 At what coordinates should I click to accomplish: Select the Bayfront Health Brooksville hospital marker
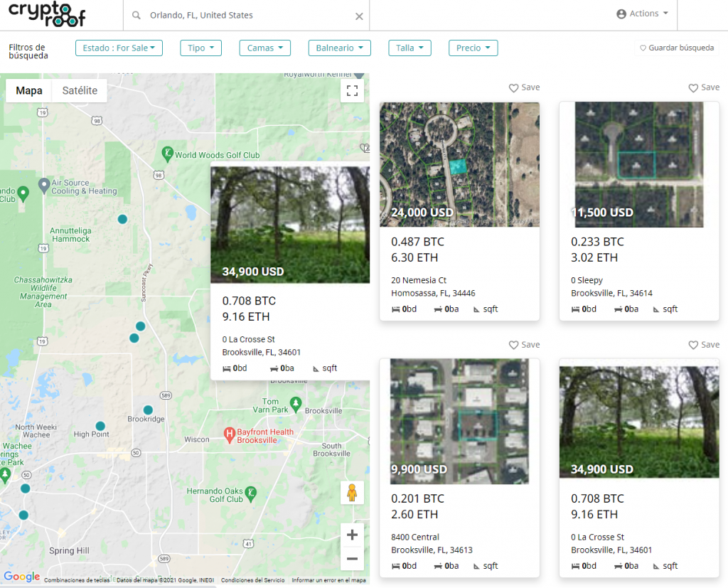click(229, 433)
